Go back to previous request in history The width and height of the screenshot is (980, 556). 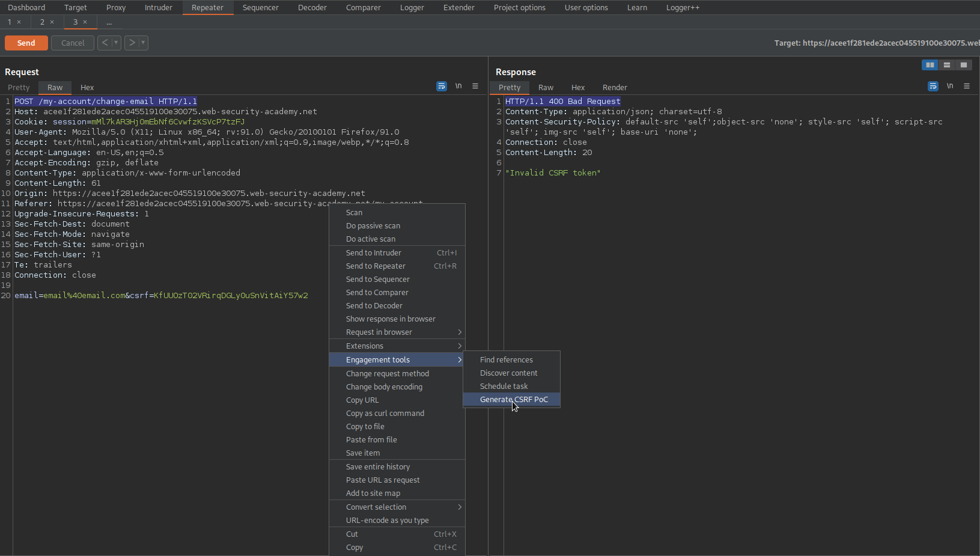pyautogui.click(x=105, y=43)
